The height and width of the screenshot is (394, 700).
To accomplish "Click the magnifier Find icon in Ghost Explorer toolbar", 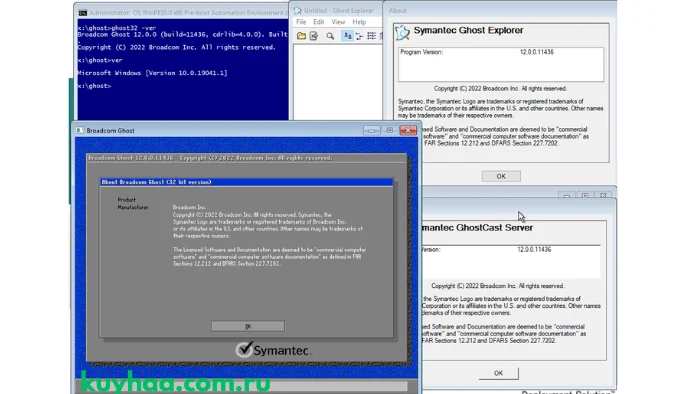I will 330,36.
